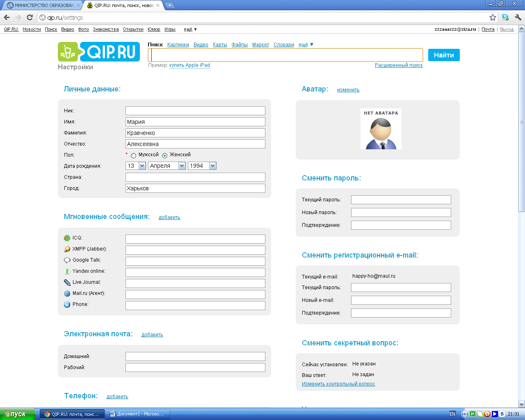Close the QIP.RU browser tab
525x420 pixels.
(x=158, y=5)
